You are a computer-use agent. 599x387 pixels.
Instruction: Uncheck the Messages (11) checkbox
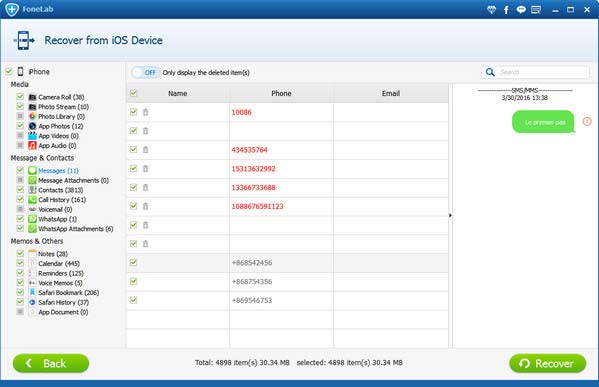(20, 170)
